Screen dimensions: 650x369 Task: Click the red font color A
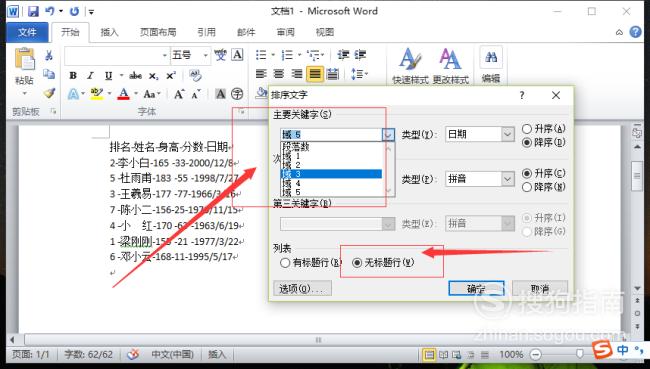click(x=124, y=94)
